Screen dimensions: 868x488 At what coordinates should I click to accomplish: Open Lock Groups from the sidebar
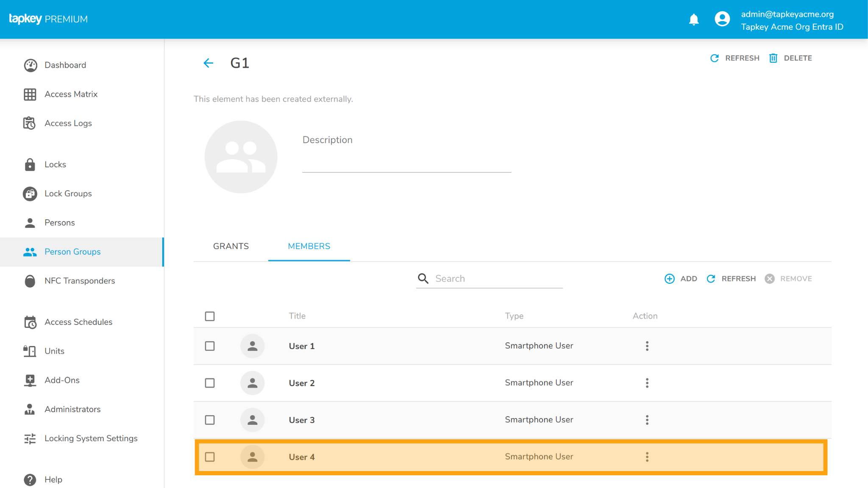tap(68, 194)
